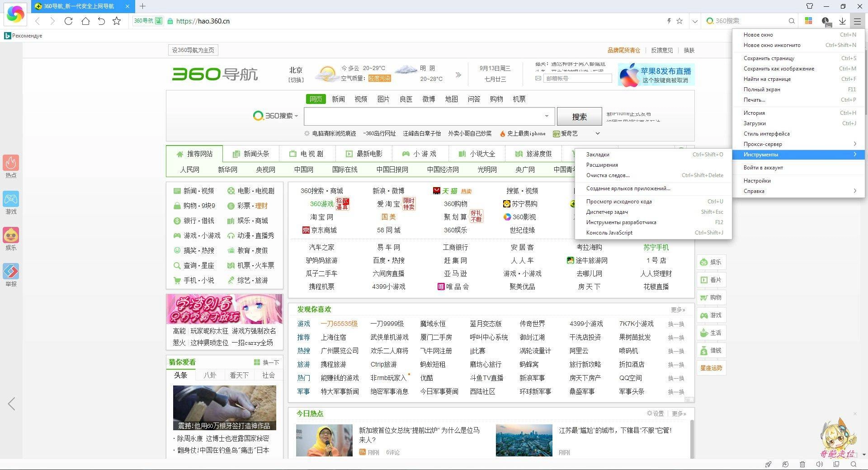Collapse sidebar with left chevron
Screen dimensions: 868x470
tap(12, 404)
